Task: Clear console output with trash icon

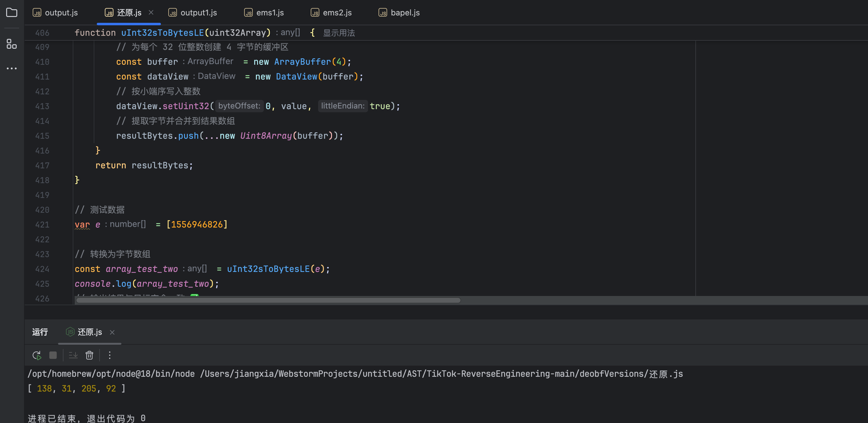Action: pos(89,355)
